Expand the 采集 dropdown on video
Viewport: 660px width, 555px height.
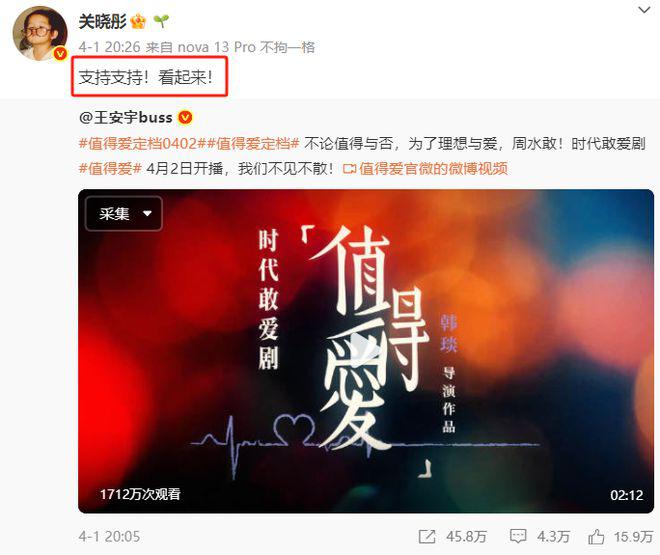[x=124, y=213]
